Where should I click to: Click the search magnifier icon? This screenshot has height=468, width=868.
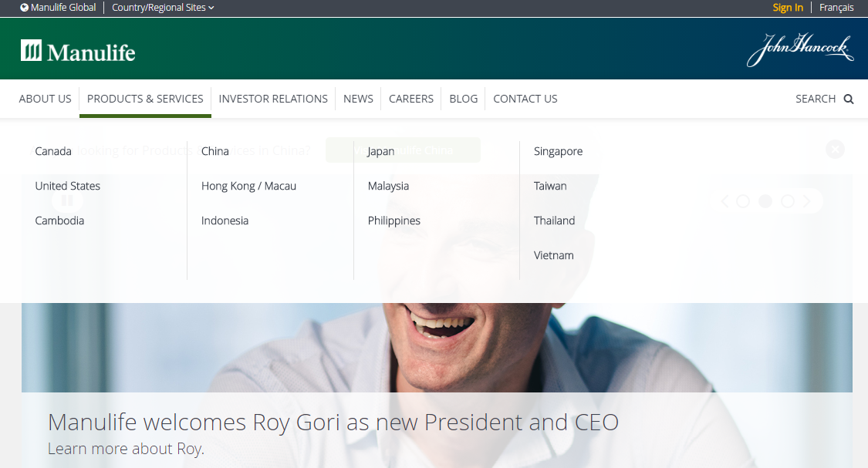pyautogui.click(x=848, y=99)
